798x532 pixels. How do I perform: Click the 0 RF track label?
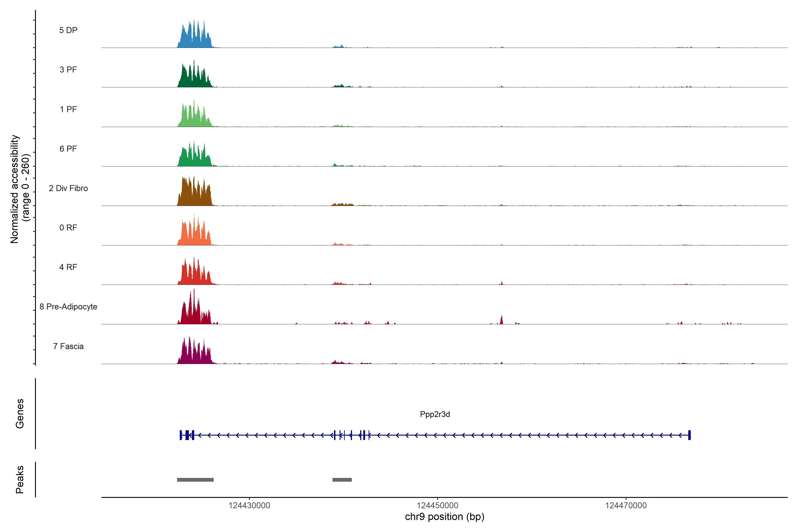(68, 228)
